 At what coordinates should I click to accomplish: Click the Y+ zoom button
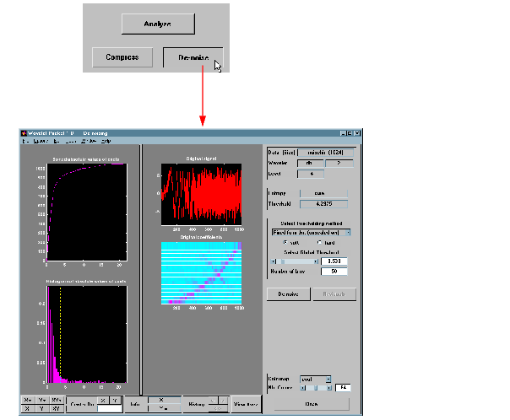pyautogui.click(x=41, y=399)
